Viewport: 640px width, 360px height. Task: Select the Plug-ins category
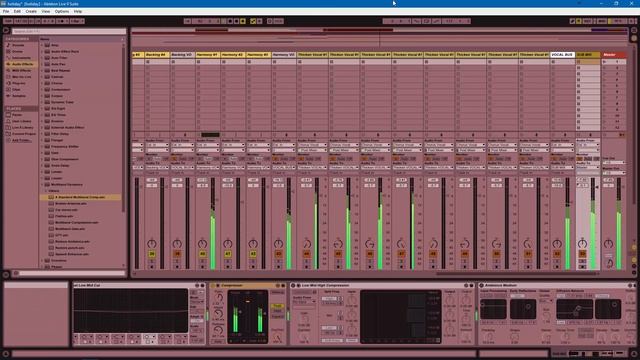pos(19,83)
